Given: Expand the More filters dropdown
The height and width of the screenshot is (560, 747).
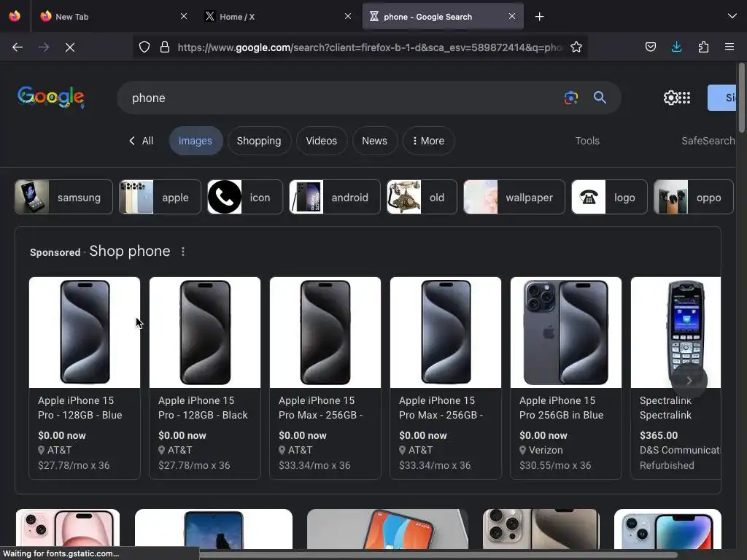Looking at the screenshot, I should tap(428, 141).
